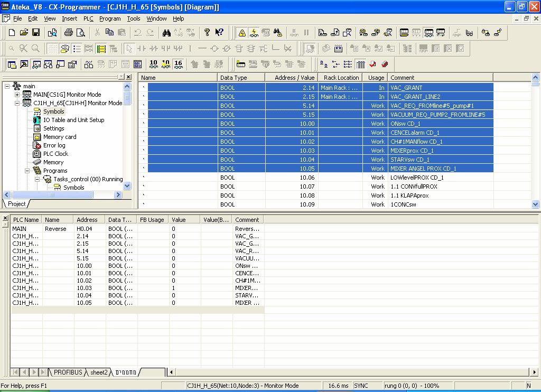Screen dimensions: 541x392
Task: Open the Data Trace icon
Action: 469,33
